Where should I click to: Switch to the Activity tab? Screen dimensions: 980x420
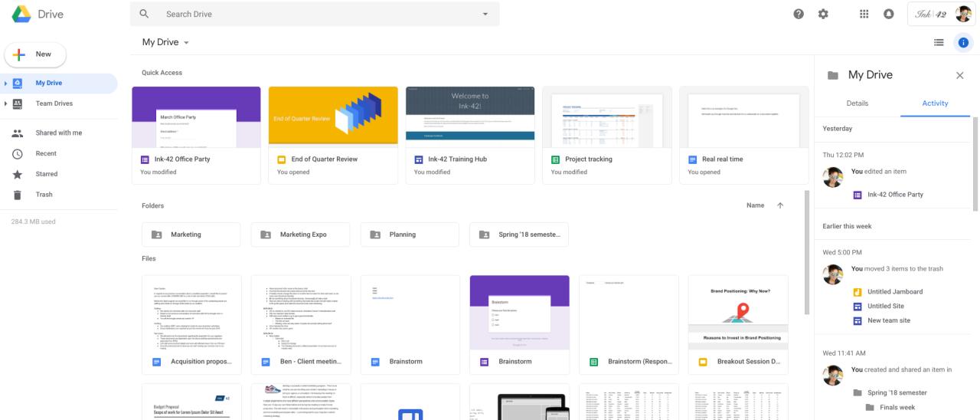[x=935, y=103]
